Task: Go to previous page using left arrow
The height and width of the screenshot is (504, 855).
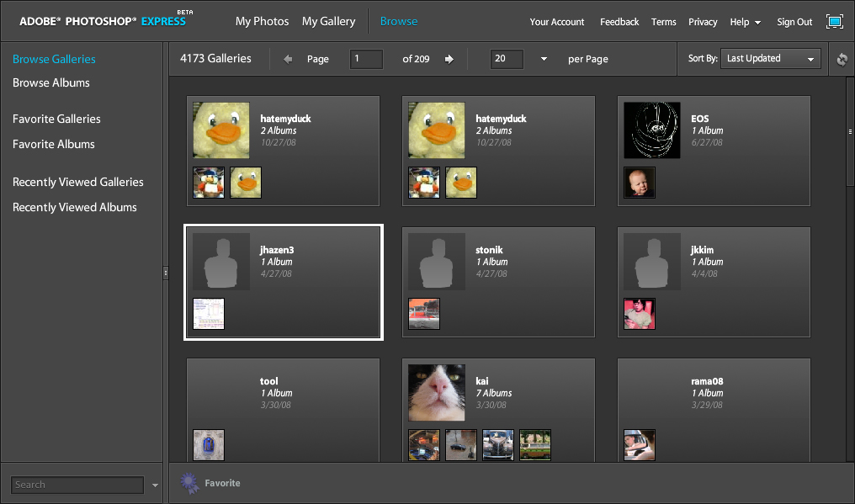Action: click(x=288, y=59)
